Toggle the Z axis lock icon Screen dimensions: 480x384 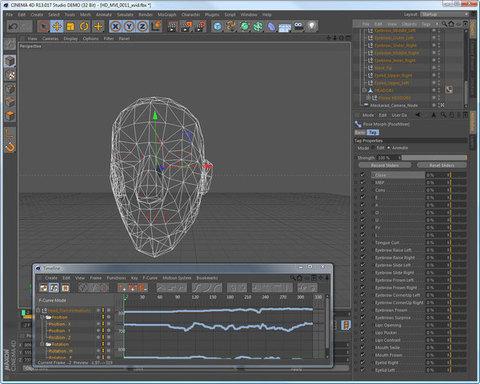(143, 26)
